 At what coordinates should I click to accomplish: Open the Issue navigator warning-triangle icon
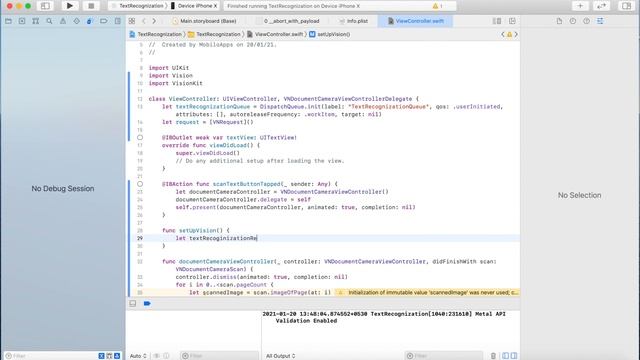[x=63, y=21]
